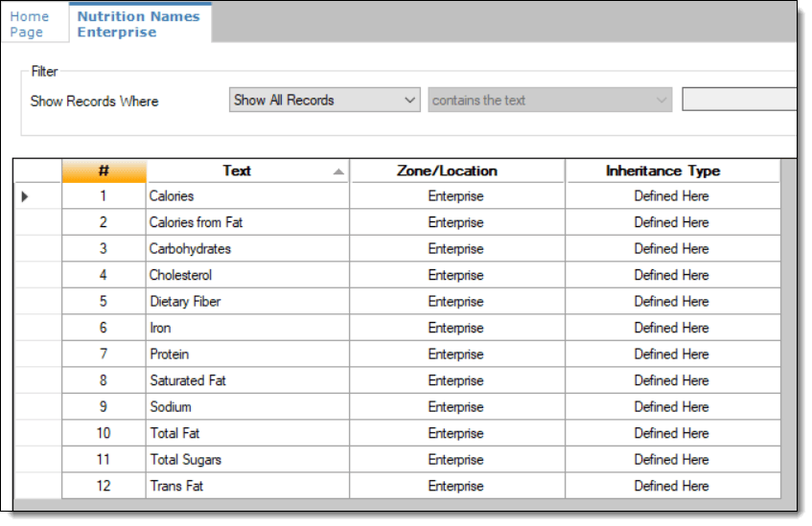Select the Trans Fat record
This screenshot has width=812, height=526.
(176, 486)
